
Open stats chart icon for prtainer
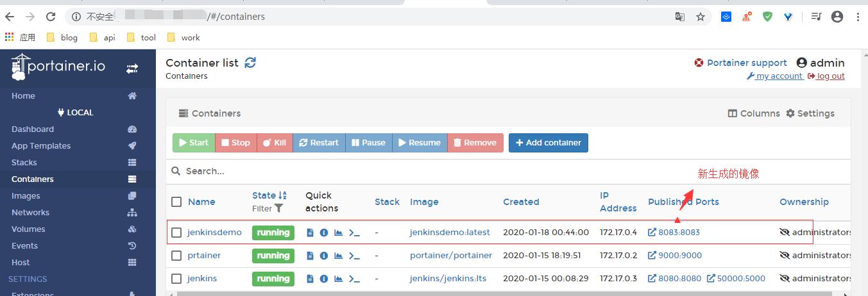[x=339, y=256]
